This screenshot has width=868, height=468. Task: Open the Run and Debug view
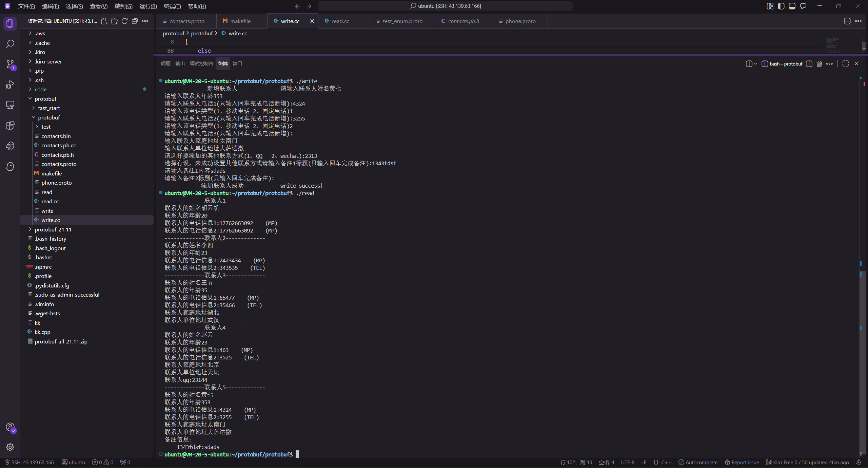tap(10, 85)
